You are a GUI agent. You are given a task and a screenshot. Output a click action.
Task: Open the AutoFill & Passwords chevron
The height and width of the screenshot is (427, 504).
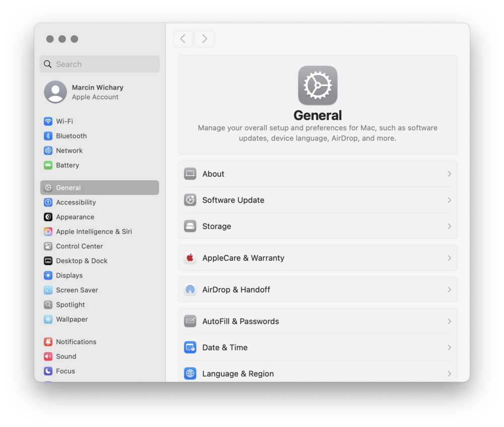pos(450,321)
